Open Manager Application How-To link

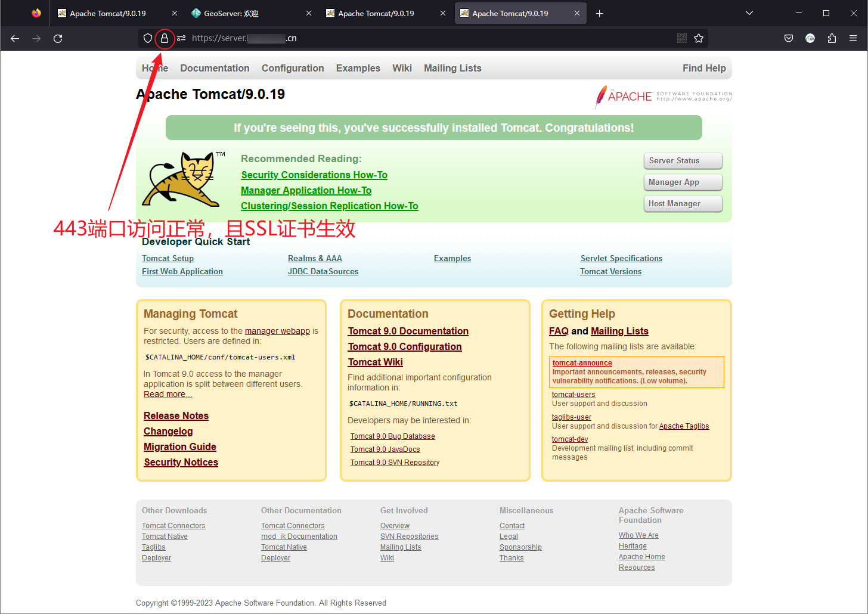pyautogui.click(x=306, y=190)
